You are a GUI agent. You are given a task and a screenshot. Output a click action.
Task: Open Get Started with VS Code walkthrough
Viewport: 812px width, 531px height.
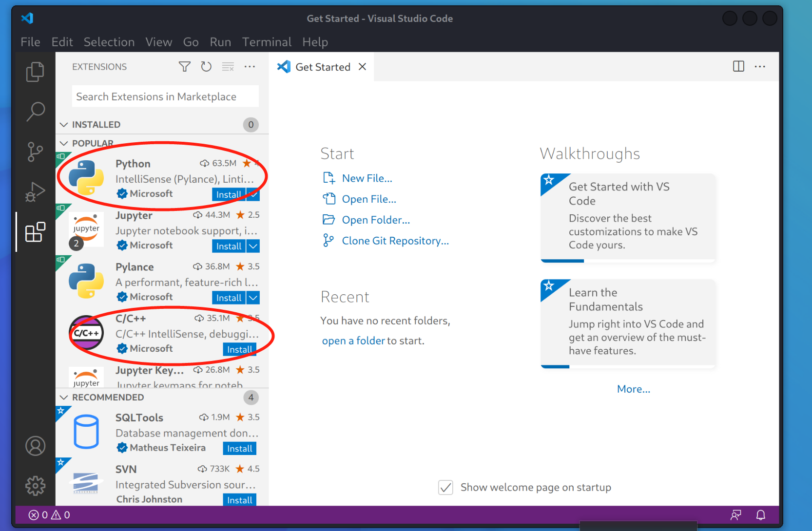(628, 218)
